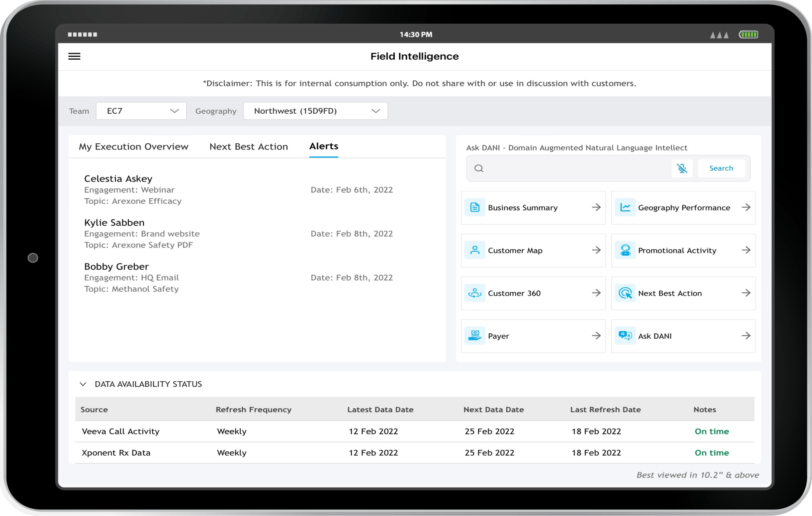This screenshot has height=516, width=812.
Task: Click the Customer 360 icon
Action: (x=475, y=293)
